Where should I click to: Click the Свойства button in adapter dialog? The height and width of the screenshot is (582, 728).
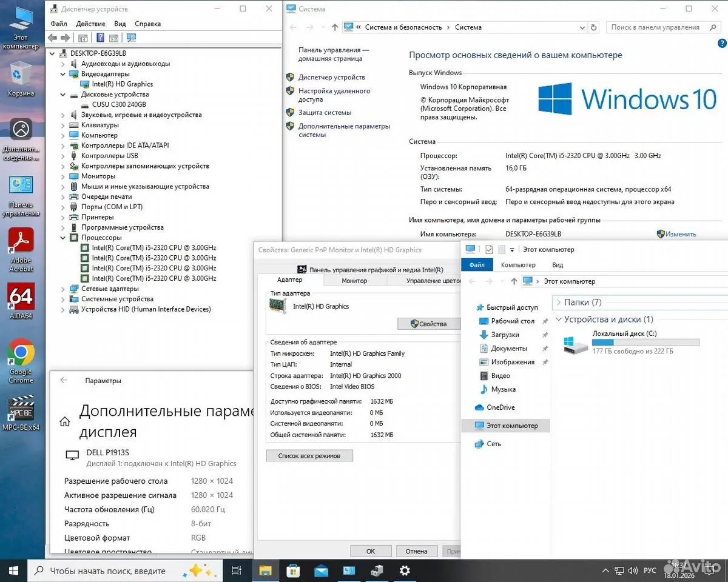(x=428, y=324)
